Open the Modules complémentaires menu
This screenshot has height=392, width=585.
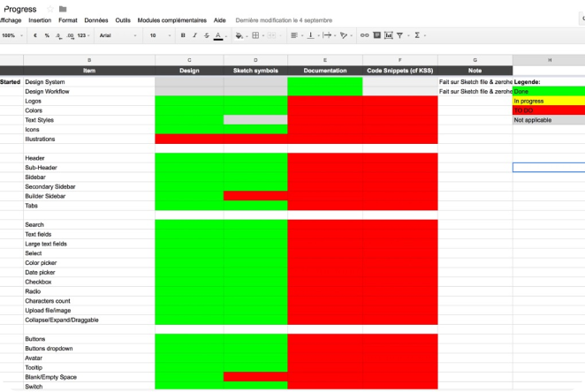172,19
